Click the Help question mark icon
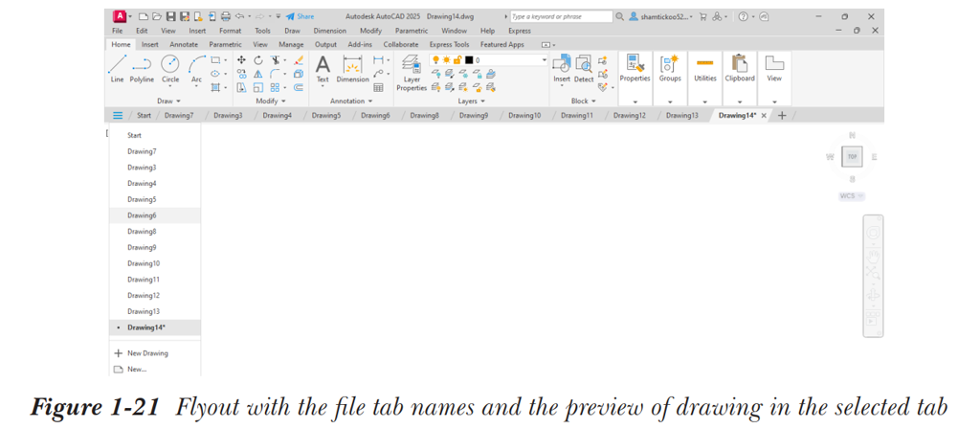980x429 pixels. pos(743,17)
